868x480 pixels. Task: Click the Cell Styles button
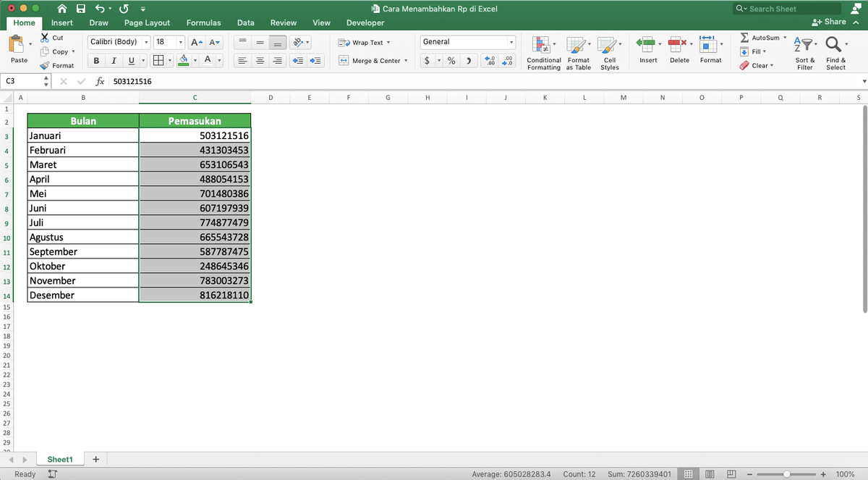tap(610, 53)
